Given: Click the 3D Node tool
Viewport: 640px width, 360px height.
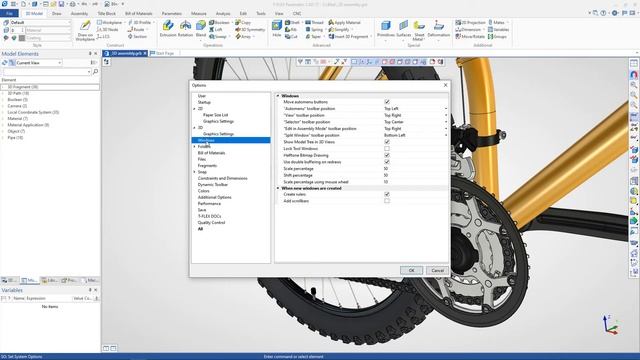Looking at the screenshot, I should (108, 29).
